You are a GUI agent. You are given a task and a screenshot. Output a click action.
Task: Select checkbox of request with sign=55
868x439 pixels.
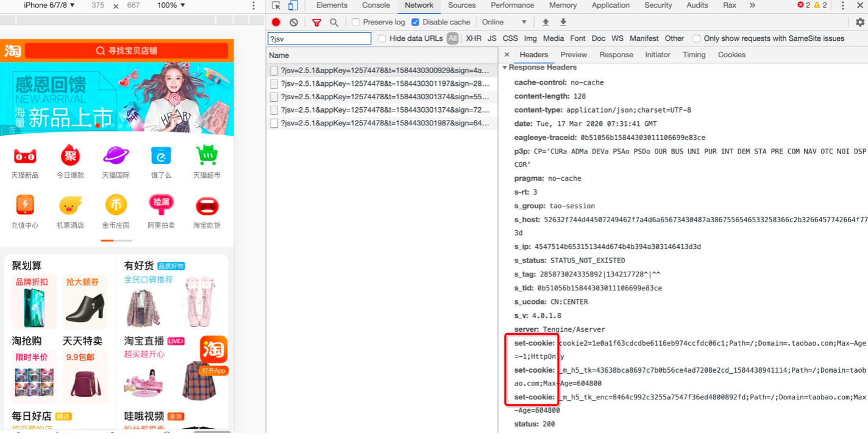[274, 97]
